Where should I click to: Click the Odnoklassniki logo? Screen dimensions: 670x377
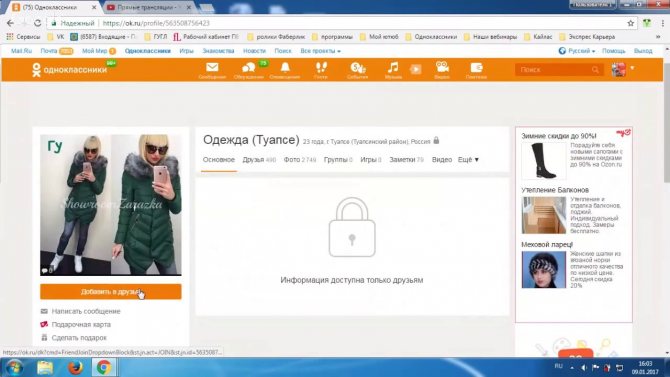pos(69,70)
